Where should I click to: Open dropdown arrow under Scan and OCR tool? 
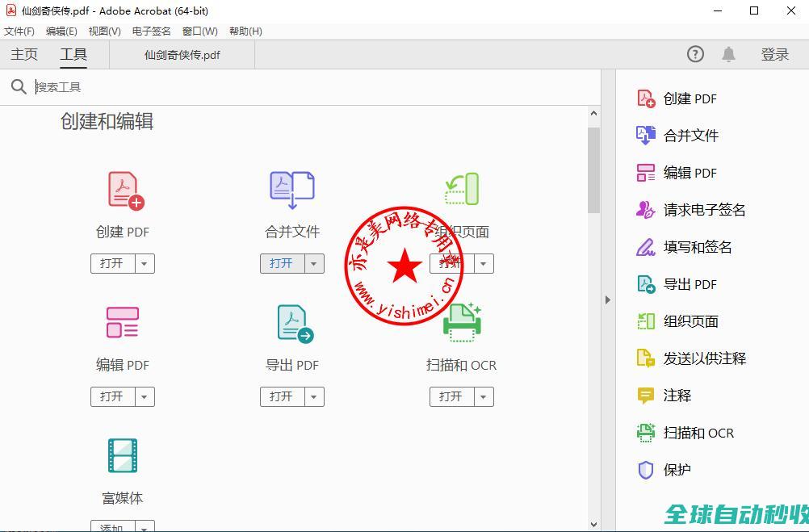coord(483,397)
